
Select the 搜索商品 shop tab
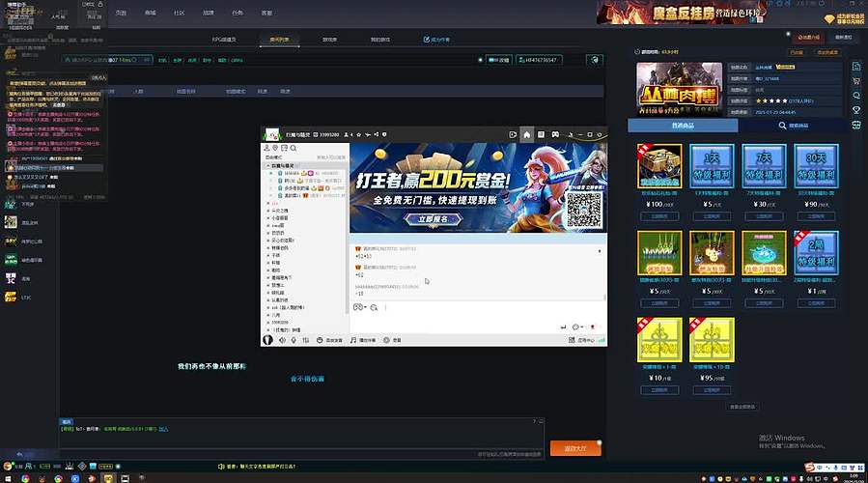coord(794,126)
